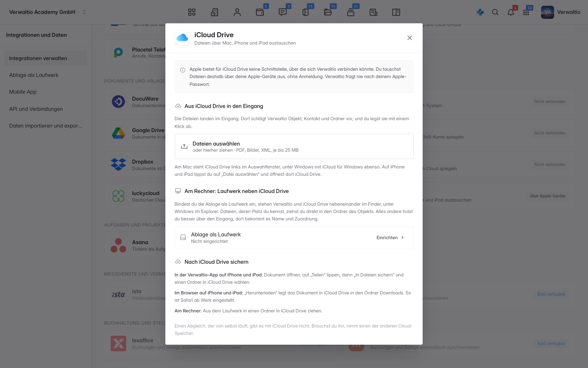Image resolution: width=588 pixels, height=368 pixels.
Task: Select Integrationen verwalten in the sidebar
Action: click(x=46, y=58)
